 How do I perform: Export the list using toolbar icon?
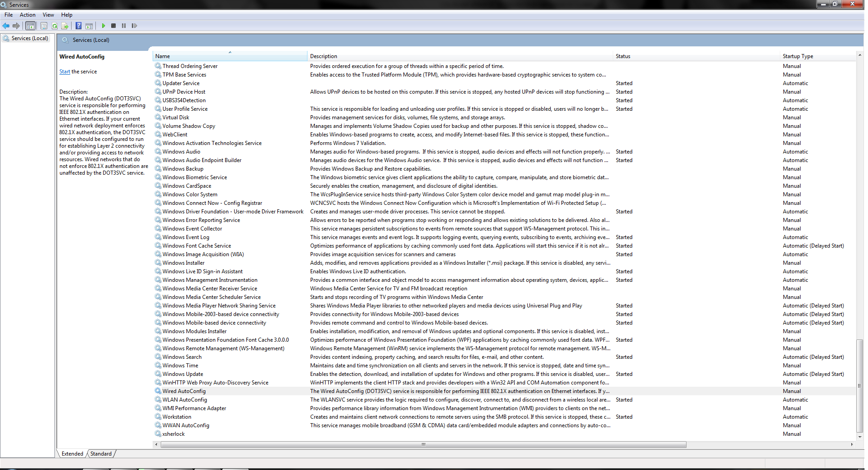coord(65,26)
